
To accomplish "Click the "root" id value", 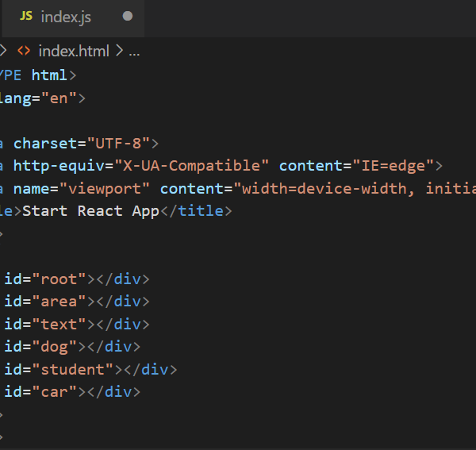I will pos(59,279).
